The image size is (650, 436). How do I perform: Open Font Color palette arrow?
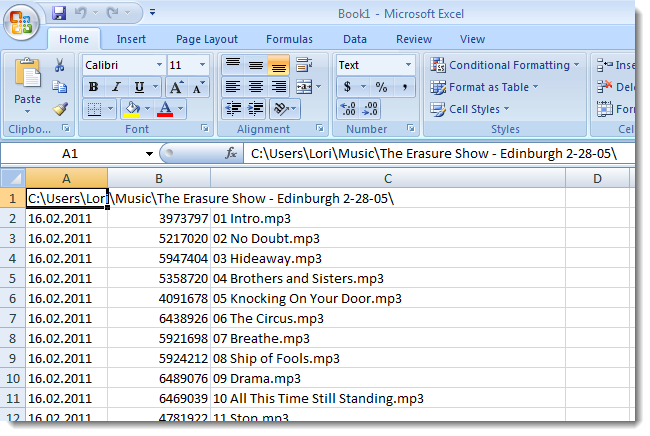tap(181, 109)
